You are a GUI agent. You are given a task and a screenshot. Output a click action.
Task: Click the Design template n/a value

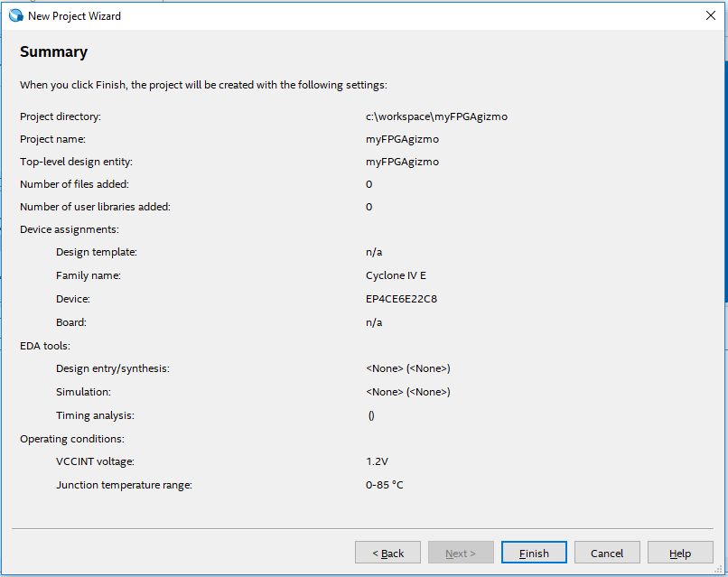coord(374,252)
